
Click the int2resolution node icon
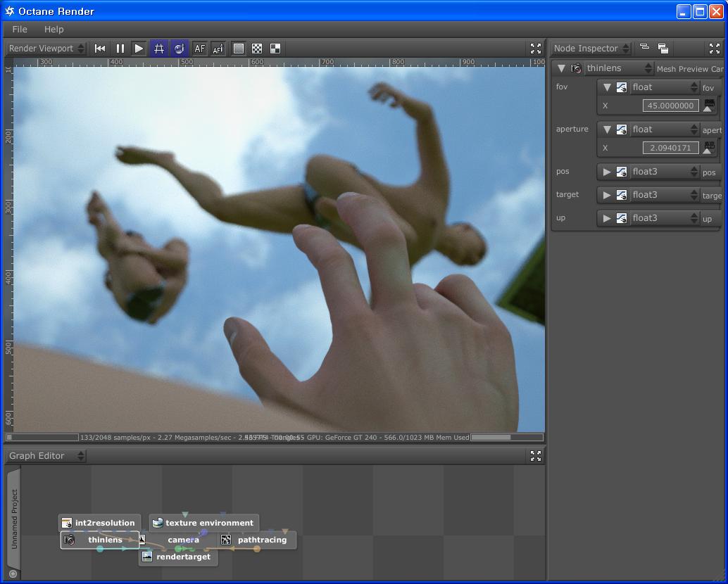click(x=68, y=523)
